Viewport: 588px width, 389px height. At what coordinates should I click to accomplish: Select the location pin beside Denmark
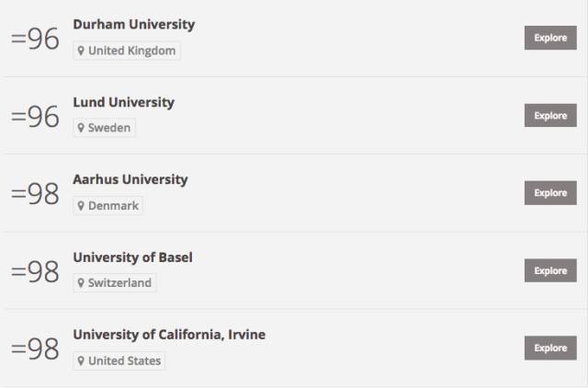pyautogui.click(x=81, y=206)
